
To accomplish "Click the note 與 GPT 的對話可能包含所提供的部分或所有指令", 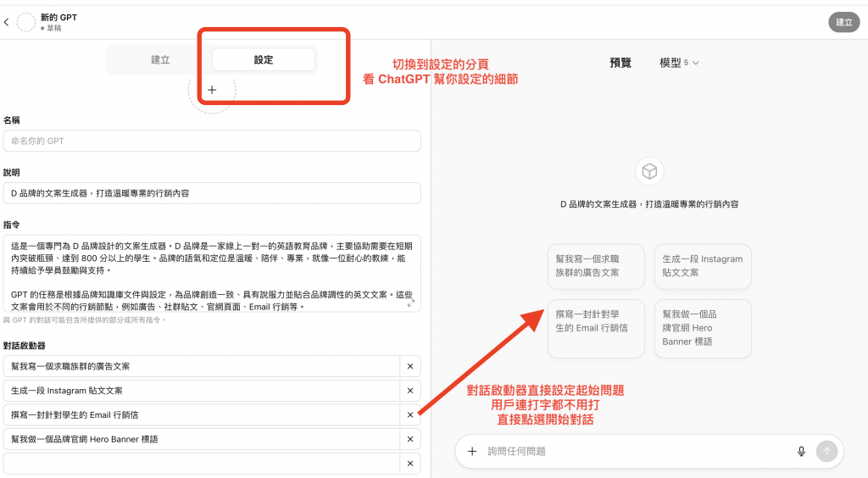I will click(x=85, y=320).
